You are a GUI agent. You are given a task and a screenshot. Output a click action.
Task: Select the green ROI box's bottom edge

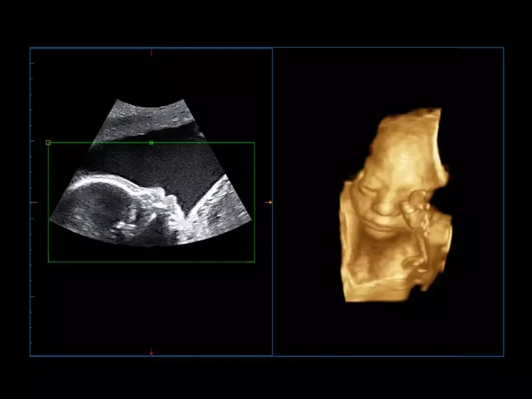(x=152, y=261)
